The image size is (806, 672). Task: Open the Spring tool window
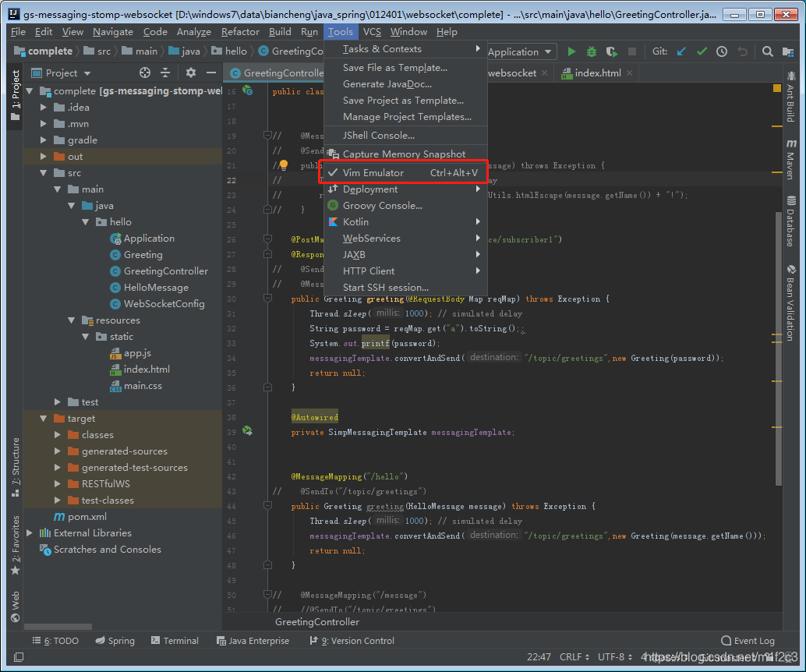click(115, 641)
